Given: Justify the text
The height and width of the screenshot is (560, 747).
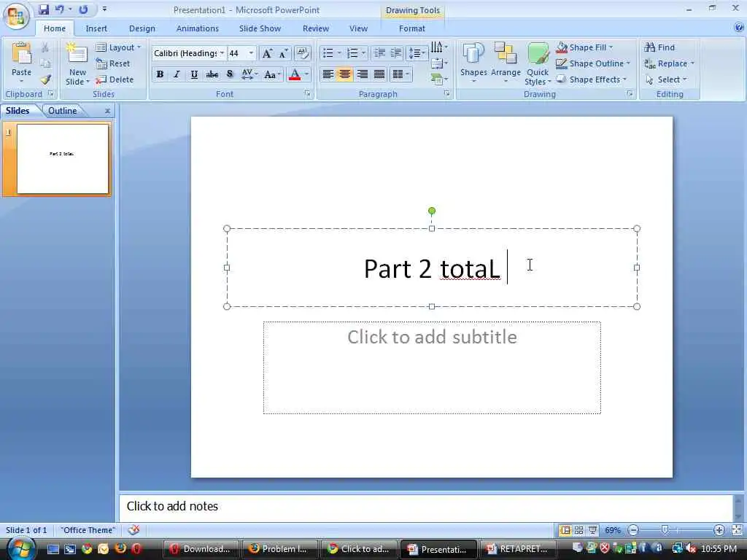Looking at the screenshot, I should coord(379,74).
